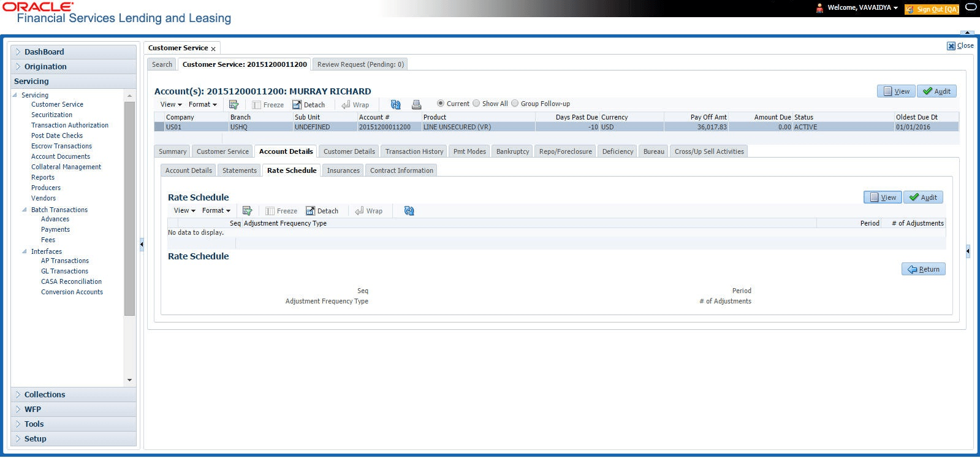Refresh the account list
This screenshot has height=458, width=980.
tap(396, 105)
